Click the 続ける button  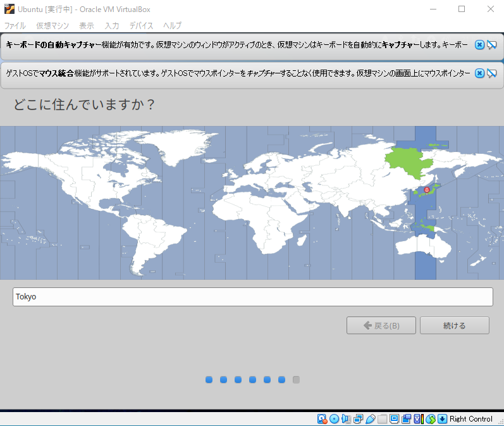pyautogui.click(x=455, y=325)
